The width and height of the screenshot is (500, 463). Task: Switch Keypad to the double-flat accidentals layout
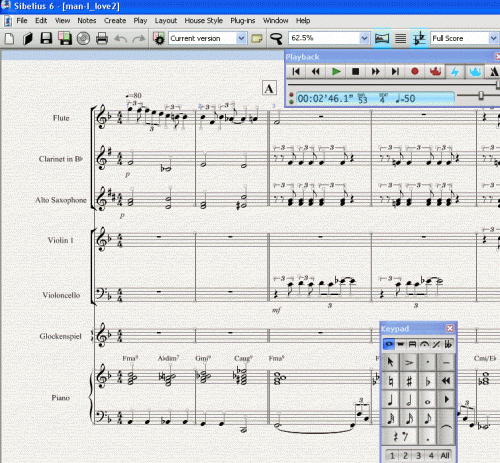(x=448, y=344)
